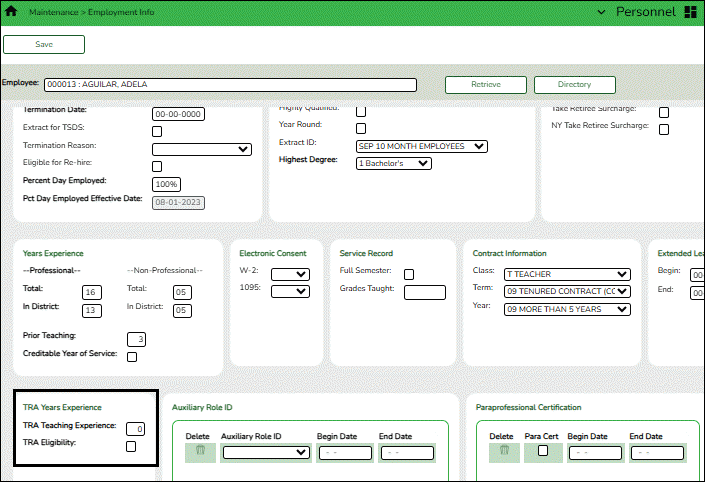
Task: Open the application grid menu icon
Action: tap(690, 12)
